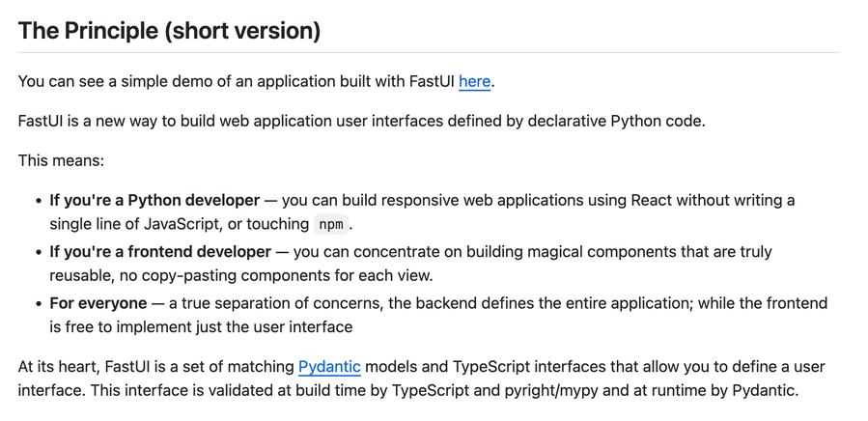Click 'The Principle (short version)' heading
The image size is (868, 421).
169,31
